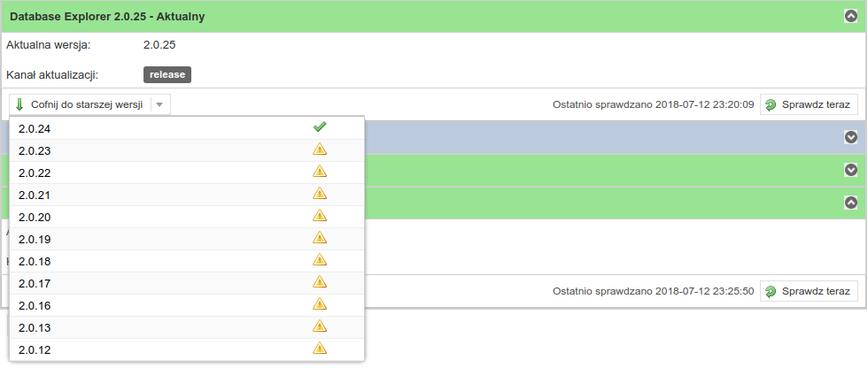Image resolution: width=868 pixels, height=368 pixels.
Task: Select version 2.0.20 from rollback list
Action: [187, 217]
